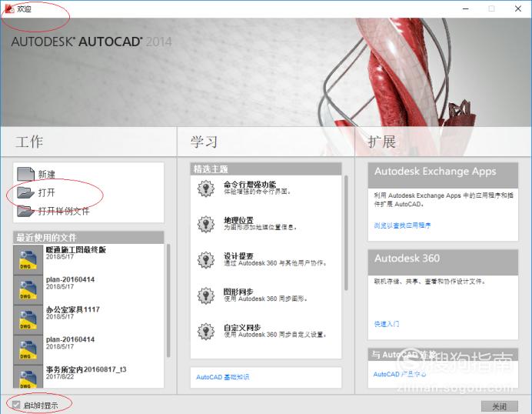The height and width of the screenshot is (414, 532).
Task: Click DWG icon for 暖通施工图最终版
Action: point(28,260)
